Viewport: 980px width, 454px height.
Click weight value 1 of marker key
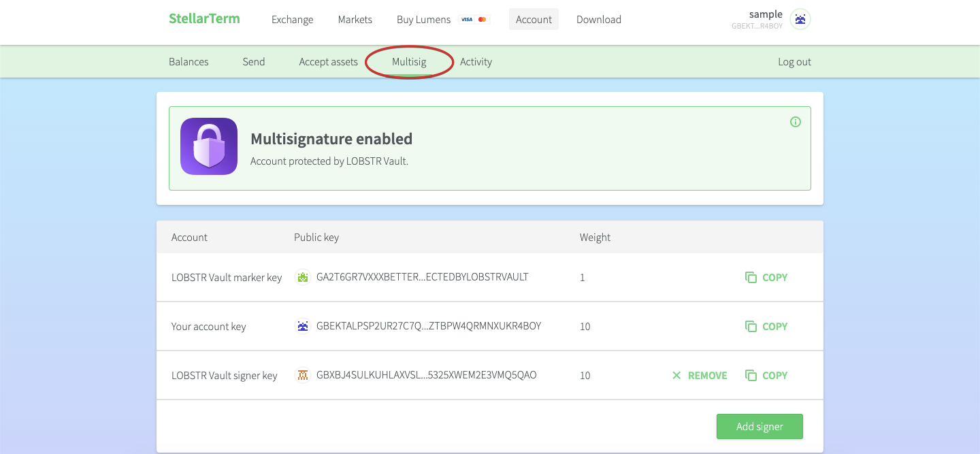[x=583, y=278]
